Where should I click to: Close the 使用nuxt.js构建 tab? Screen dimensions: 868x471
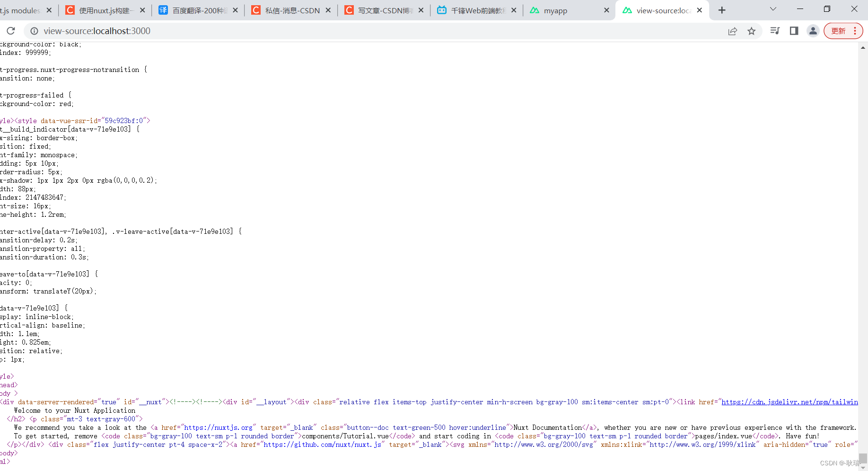pos(142,10)
